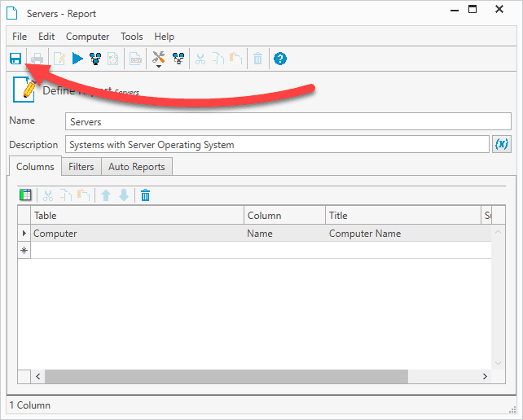Click the Columns tab paste icon
523x420 pixels.
pos(83,195)
